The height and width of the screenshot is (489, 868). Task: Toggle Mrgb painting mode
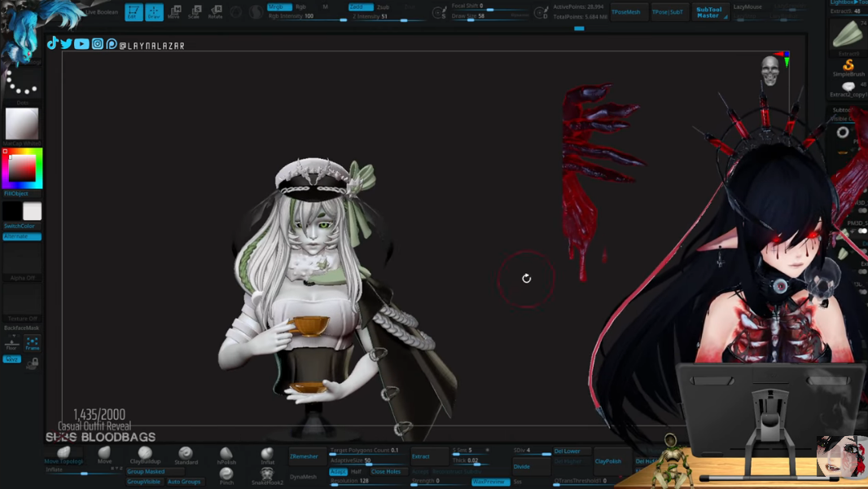[278, 7]
